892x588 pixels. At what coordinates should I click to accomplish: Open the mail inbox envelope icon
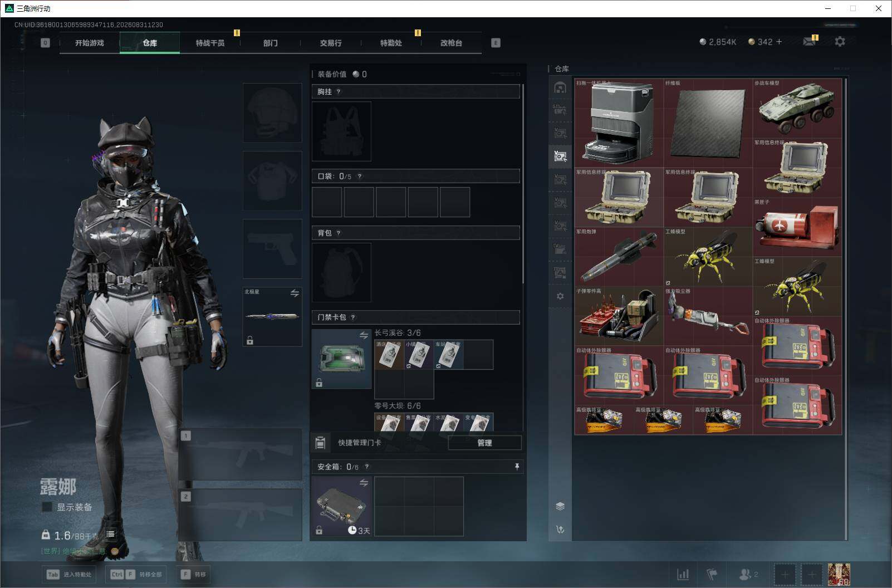pyautogui.click(x=810, y=42)
